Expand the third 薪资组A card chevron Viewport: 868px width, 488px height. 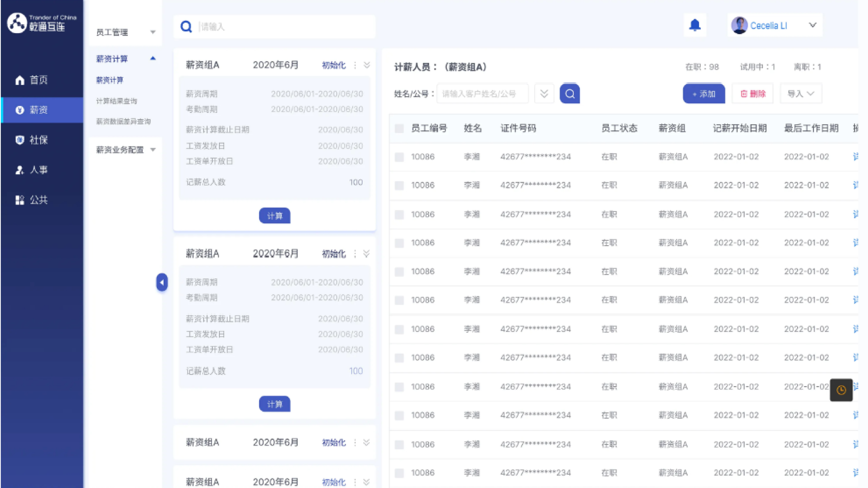coord(367,442)
